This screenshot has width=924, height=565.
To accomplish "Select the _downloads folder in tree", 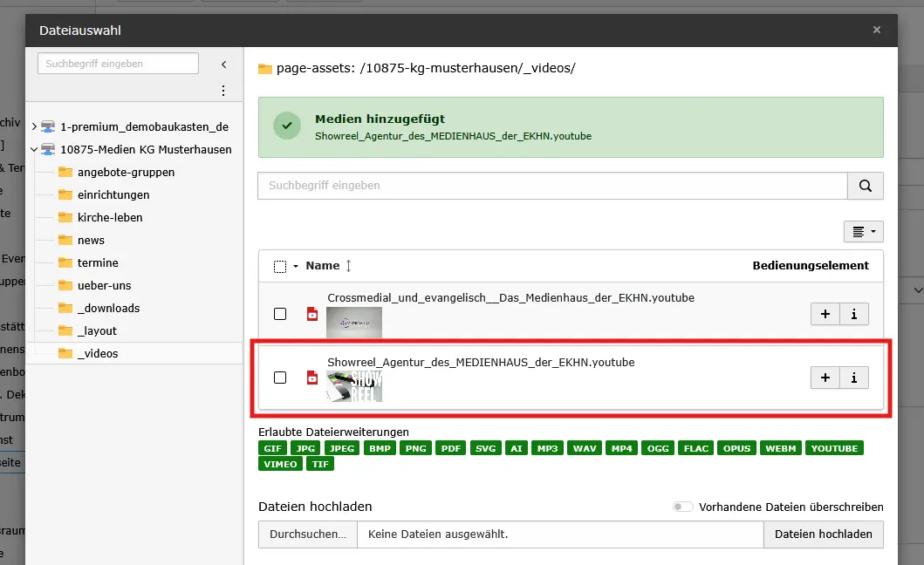I will (108, 309).
